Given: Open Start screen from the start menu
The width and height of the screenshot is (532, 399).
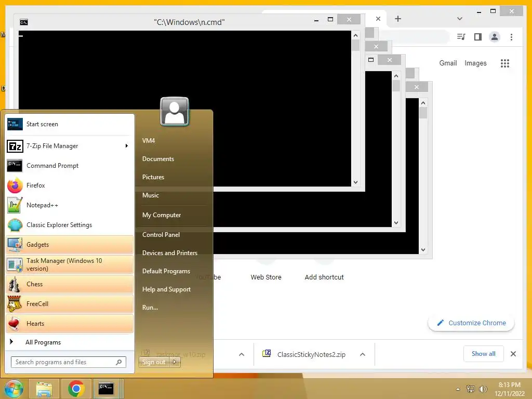Looking at the screenshot, I should click(70, 124).
